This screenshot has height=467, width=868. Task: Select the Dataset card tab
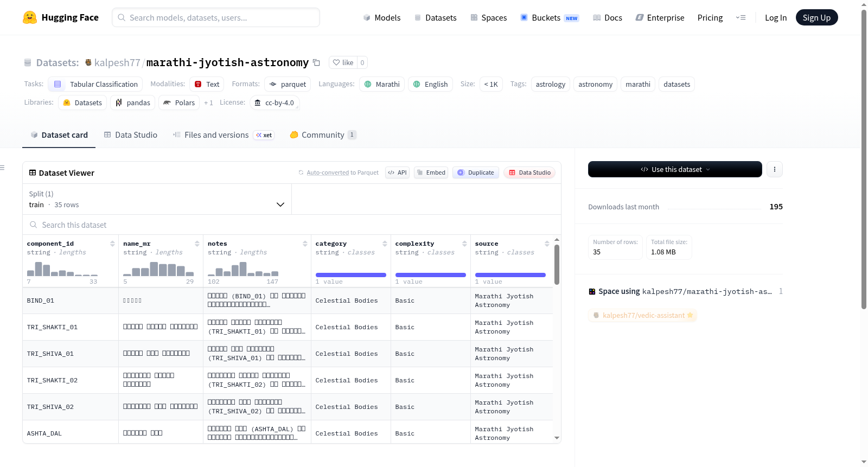pyautogui.click(x=59, y=135)
